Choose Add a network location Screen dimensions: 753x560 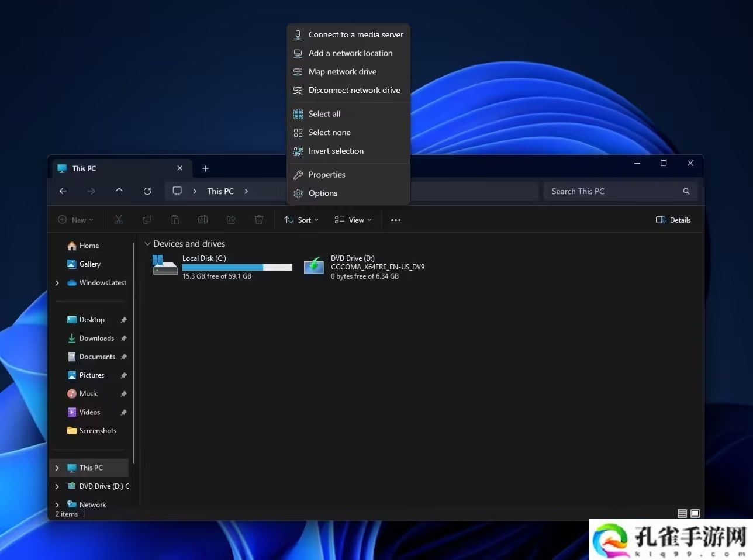348,53
